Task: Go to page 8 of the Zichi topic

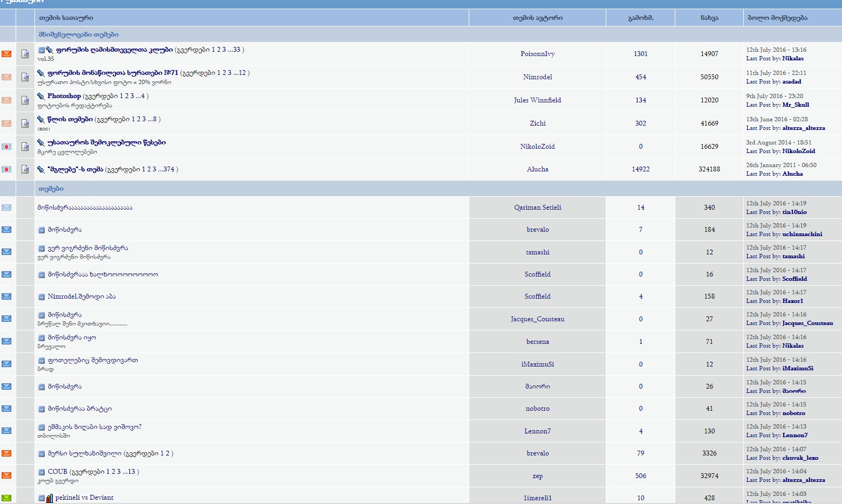Action: point(155,119)
